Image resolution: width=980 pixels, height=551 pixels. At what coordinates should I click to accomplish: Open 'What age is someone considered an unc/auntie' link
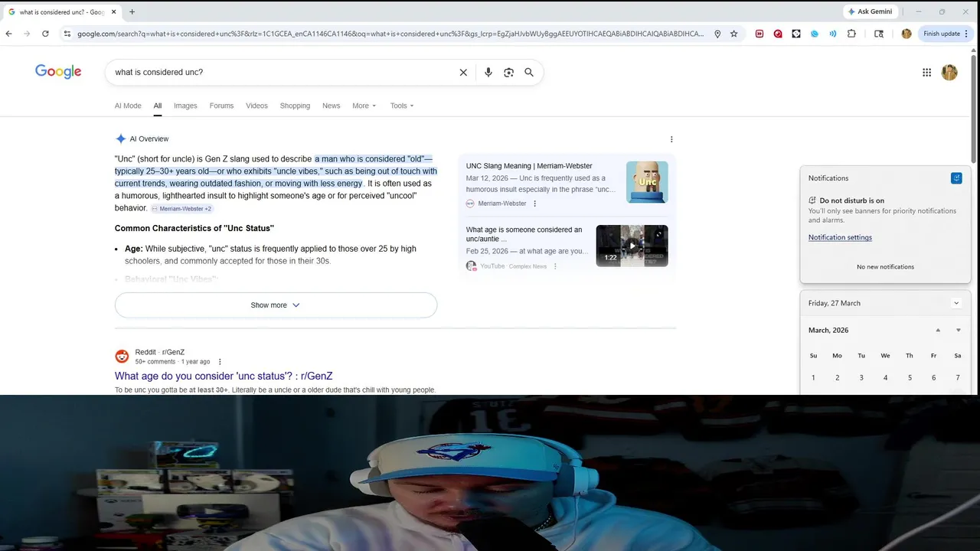click(524, 234)
